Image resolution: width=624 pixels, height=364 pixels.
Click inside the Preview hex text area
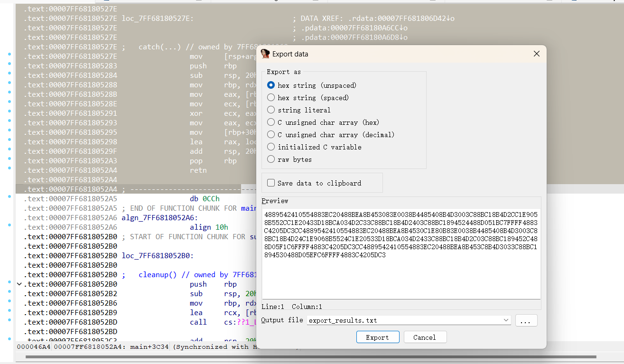click(401, 254)
